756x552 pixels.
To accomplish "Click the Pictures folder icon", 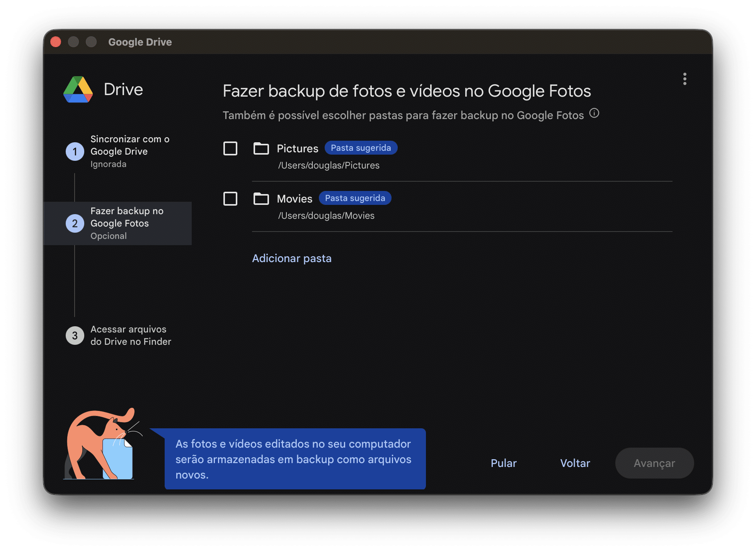I will coord(261,148).
